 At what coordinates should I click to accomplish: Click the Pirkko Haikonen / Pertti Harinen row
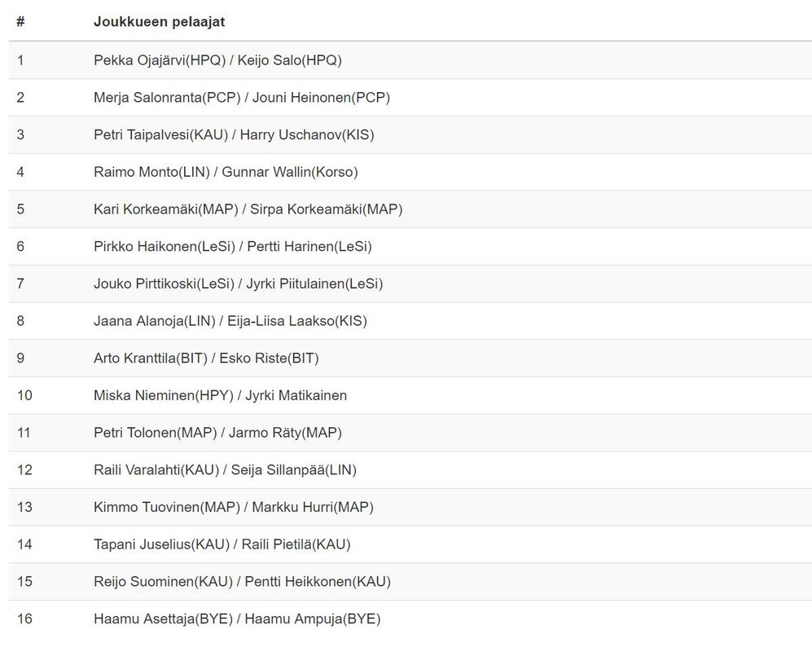(232, 246)
